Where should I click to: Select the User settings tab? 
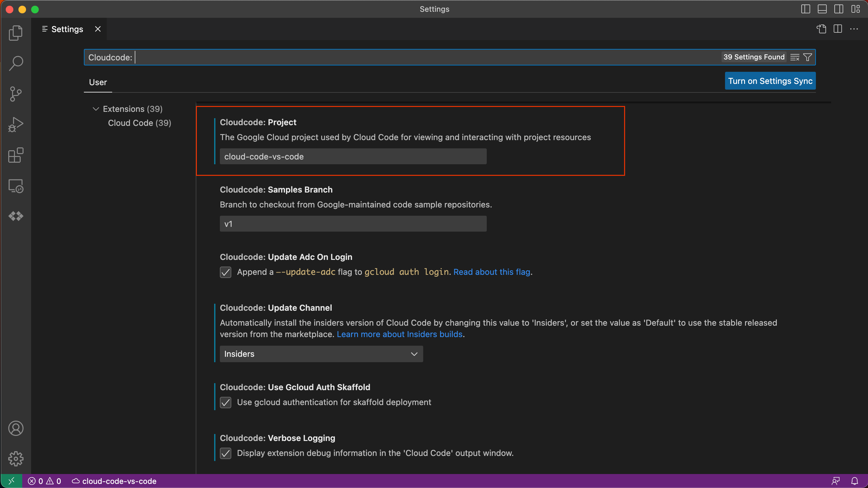tap(98, 82)
